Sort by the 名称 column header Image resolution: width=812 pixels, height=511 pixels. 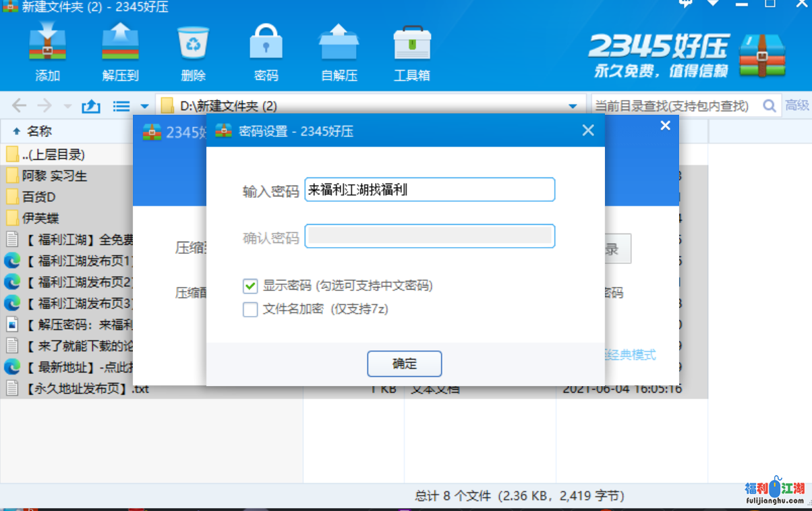pos(39,132)
